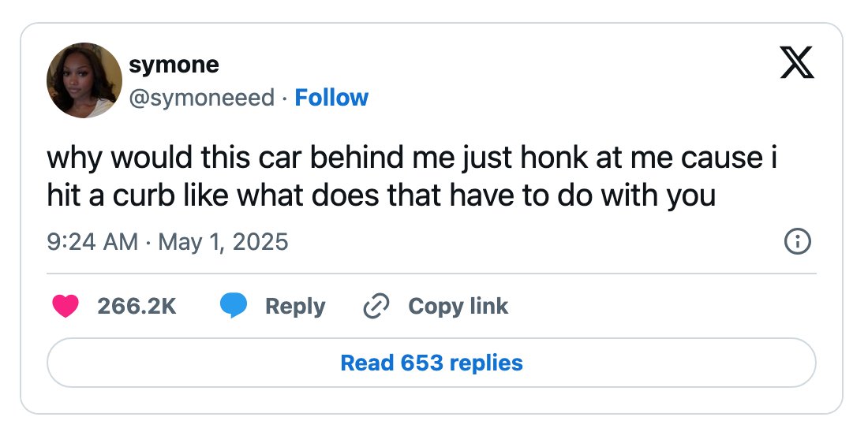This screenshot has width=868, height=443.
Task: Click the May 1, 2025 date link
Action: point(223,242)
